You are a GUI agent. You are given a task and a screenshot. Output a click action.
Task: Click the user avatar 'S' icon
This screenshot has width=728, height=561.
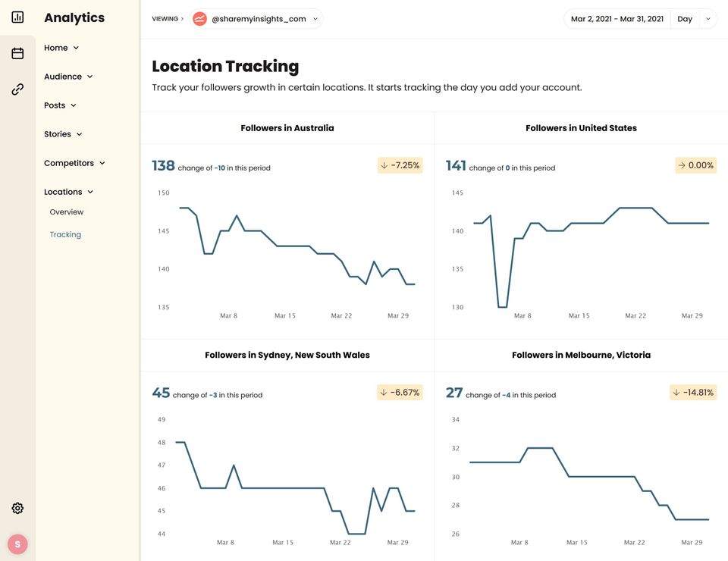pos(17,544)
